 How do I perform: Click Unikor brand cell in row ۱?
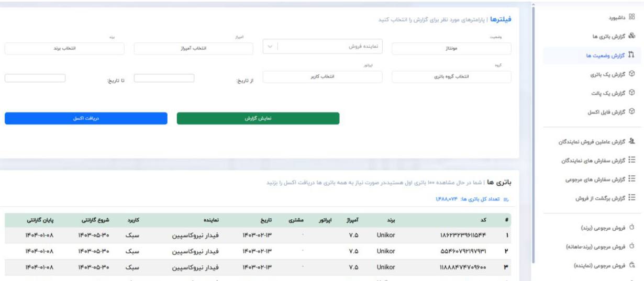tap(386, 235)
